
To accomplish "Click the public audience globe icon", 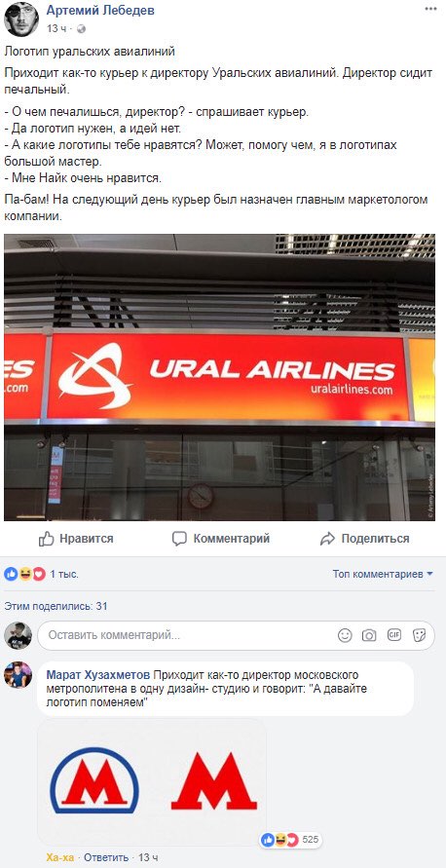I will point(82,28).
